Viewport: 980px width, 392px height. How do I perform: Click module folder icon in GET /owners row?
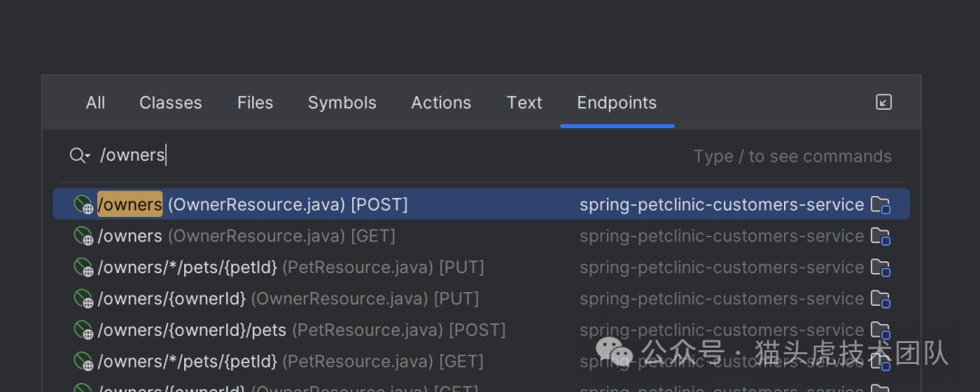tap(880, 236)
